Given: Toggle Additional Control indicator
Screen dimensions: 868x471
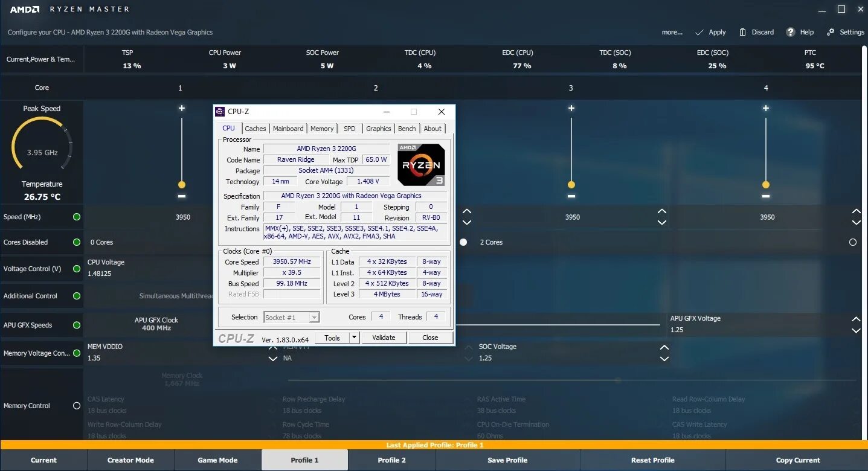Looking at the screenshot, I should (x=77, y=296).
